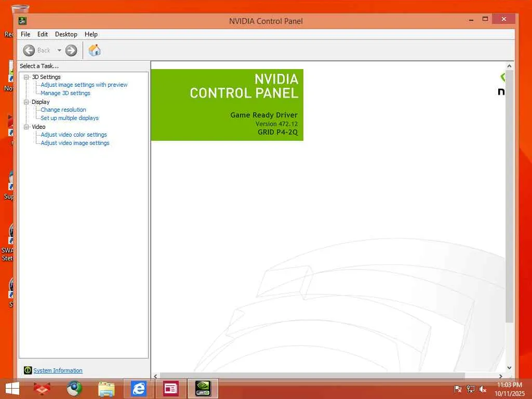
Task: Click the Forward arrow button
Action: (x=71, y=50)
